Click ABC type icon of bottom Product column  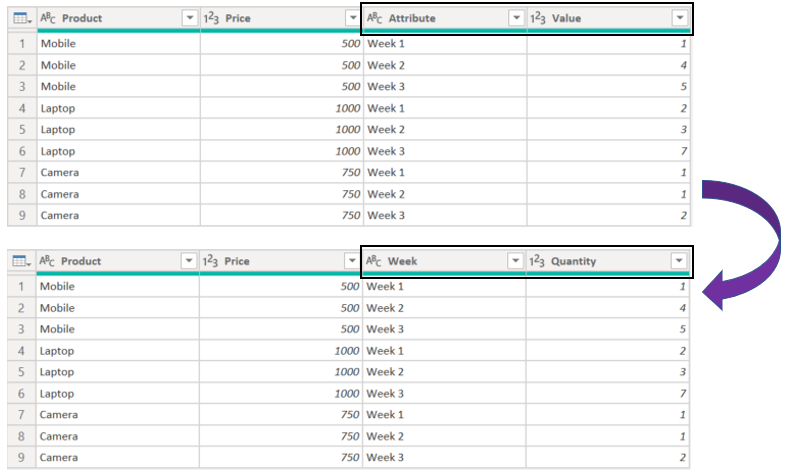pyautogui.click(x=47, y=261)
